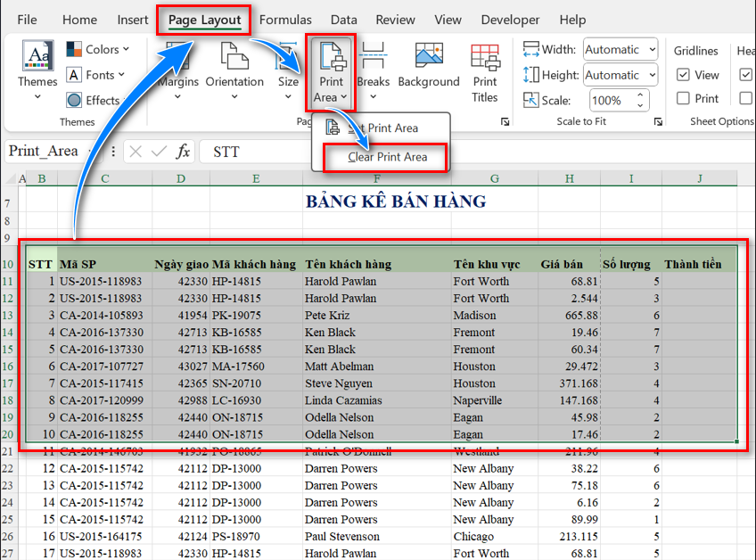Toggle the Gridlines View checkbox
Image resolution: width=756 pixels, height=560 pixels.
point(683,75)
